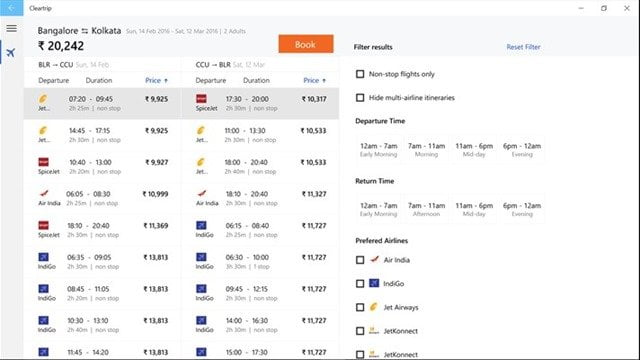The height and width of the screenshot is (360, 640).
Task: Click the Air India icon in Preferred Airlines
Action: coord(374,259)
